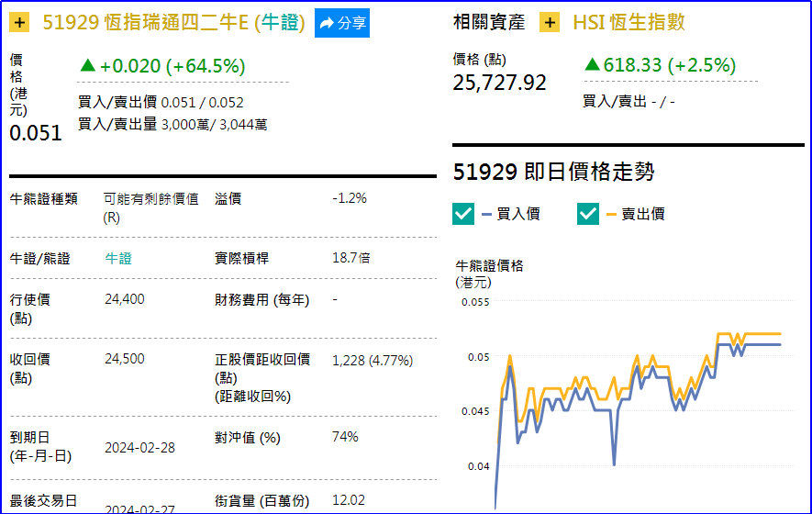The height and width of the screenshot is (514, 812).
Task: Add 51929 warrant via yellow plus icon
Action: 19,23
